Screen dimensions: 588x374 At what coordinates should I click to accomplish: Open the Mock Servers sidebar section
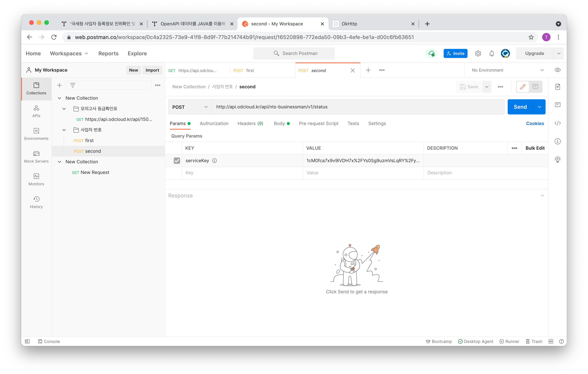(36, 156)
